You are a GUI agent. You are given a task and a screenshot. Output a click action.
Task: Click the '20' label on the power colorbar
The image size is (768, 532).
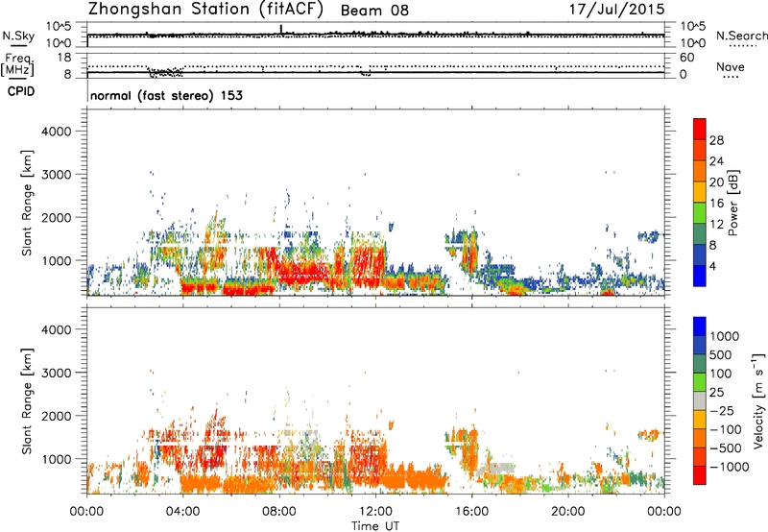(x=716, y=182)
